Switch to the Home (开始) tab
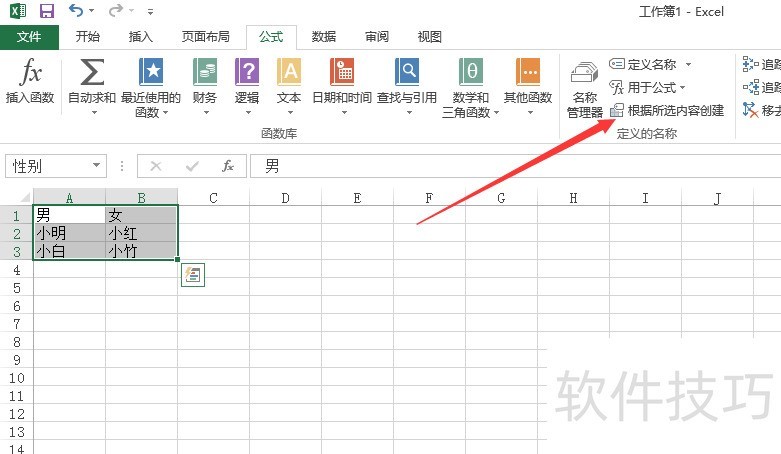Viewport: 781px width, 454px height. 88,37
